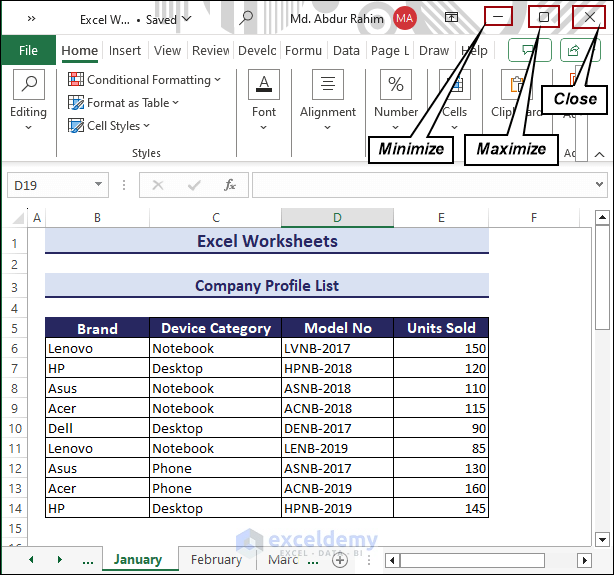Image resolution: width=614 pixels, height=575 pixels.
Task: Switch to the View tab
Action: tap(167, 51)
